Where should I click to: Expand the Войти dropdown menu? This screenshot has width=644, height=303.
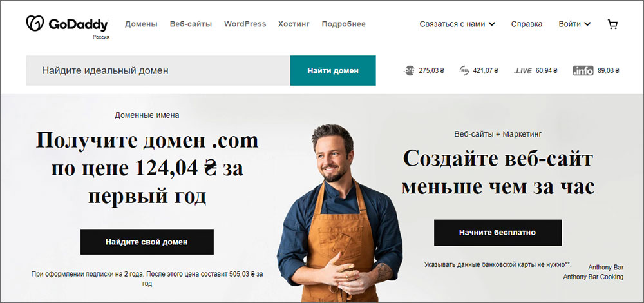[574, 24]
